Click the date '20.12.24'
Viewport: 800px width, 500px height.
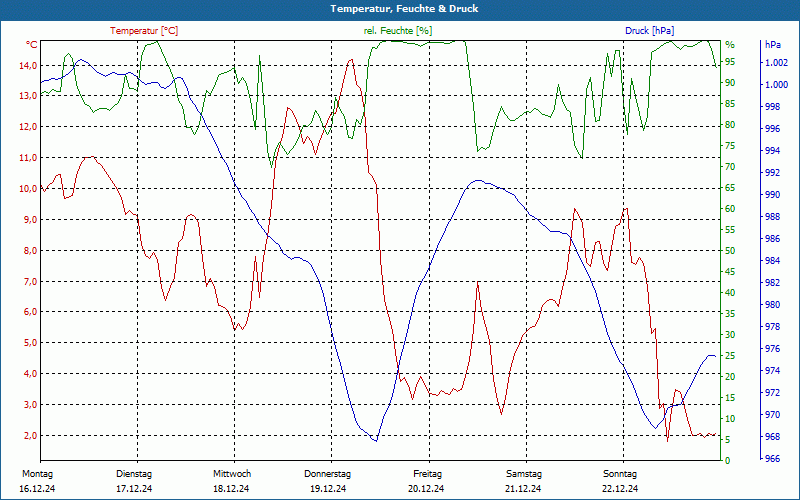[x=426, y=489]
